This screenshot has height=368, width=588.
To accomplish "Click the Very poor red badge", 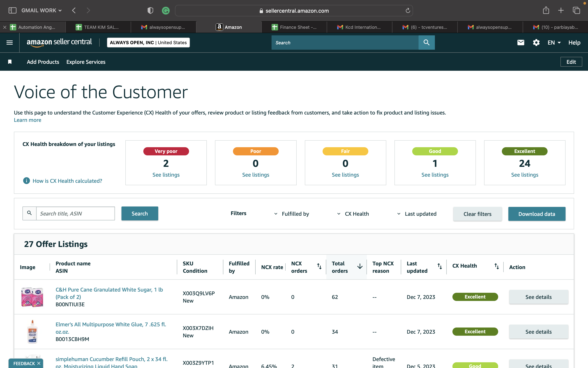I will coord(166,151).
